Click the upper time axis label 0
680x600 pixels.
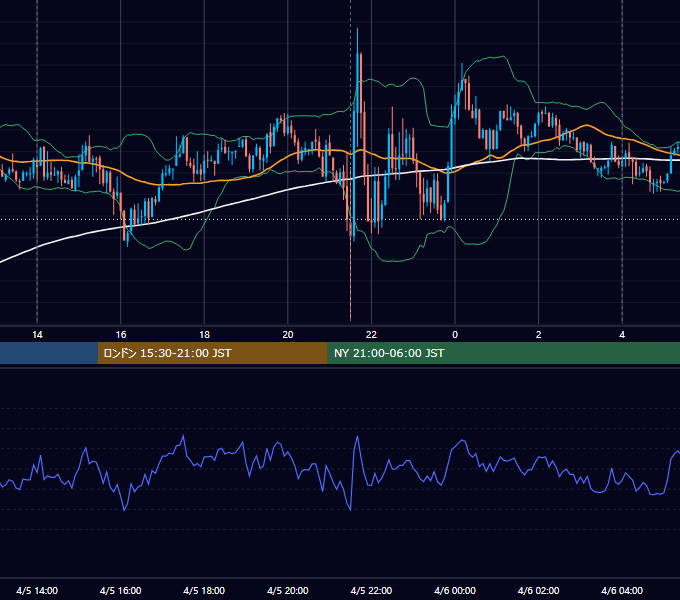tap(455, 335)
